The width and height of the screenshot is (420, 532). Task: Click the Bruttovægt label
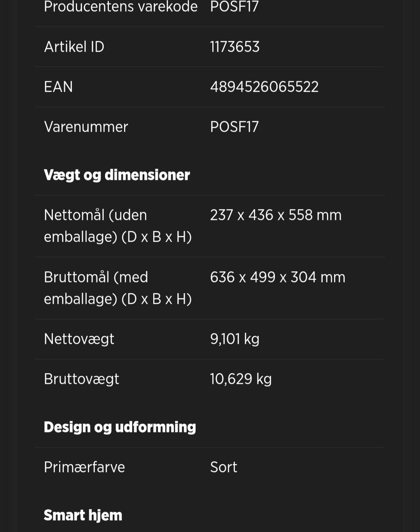[81, 379]
